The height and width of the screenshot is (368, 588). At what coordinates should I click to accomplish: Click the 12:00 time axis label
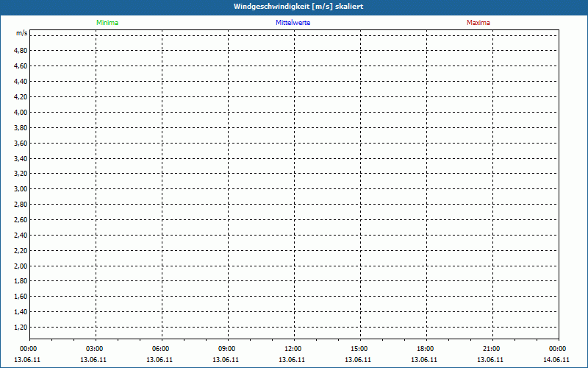click(x=293, y=349)
